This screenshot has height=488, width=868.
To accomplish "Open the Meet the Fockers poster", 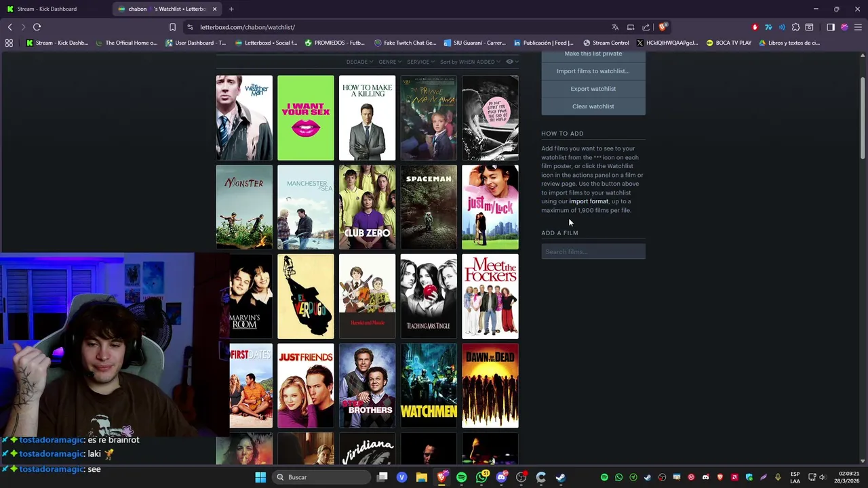I will point(490,296).
